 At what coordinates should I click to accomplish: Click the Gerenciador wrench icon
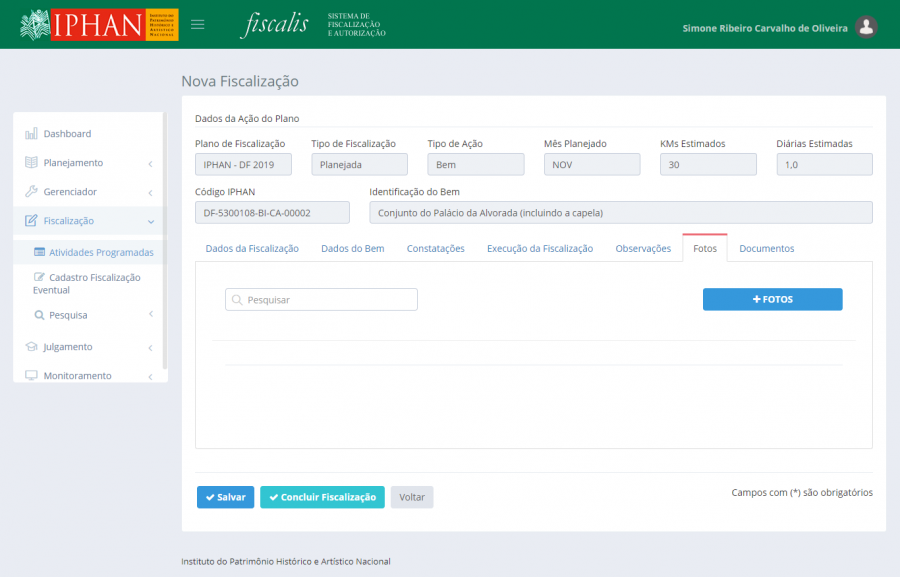(31, 192)
